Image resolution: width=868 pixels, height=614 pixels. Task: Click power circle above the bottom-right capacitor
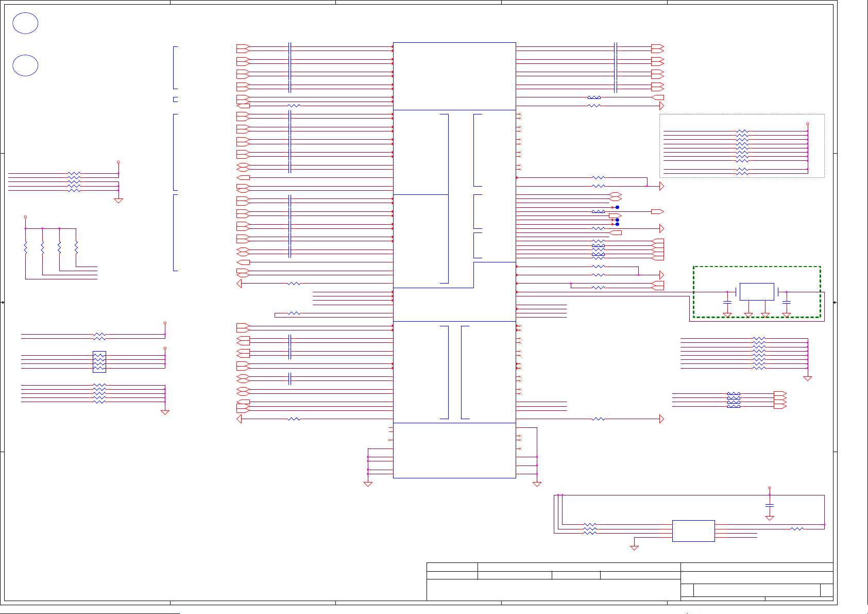[770, 488]
